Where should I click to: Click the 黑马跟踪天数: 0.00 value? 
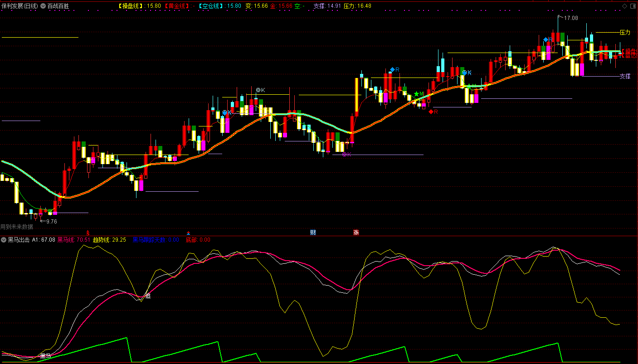pos(156,240)
